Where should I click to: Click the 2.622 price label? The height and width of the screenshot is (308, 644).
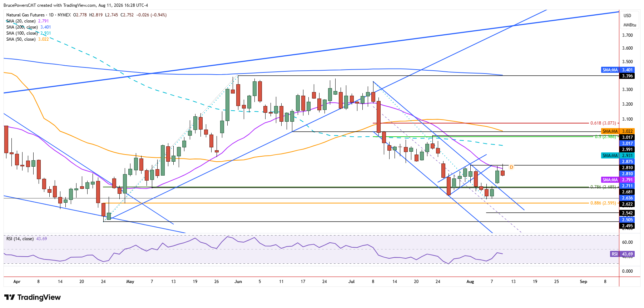(x=627, y=204)
